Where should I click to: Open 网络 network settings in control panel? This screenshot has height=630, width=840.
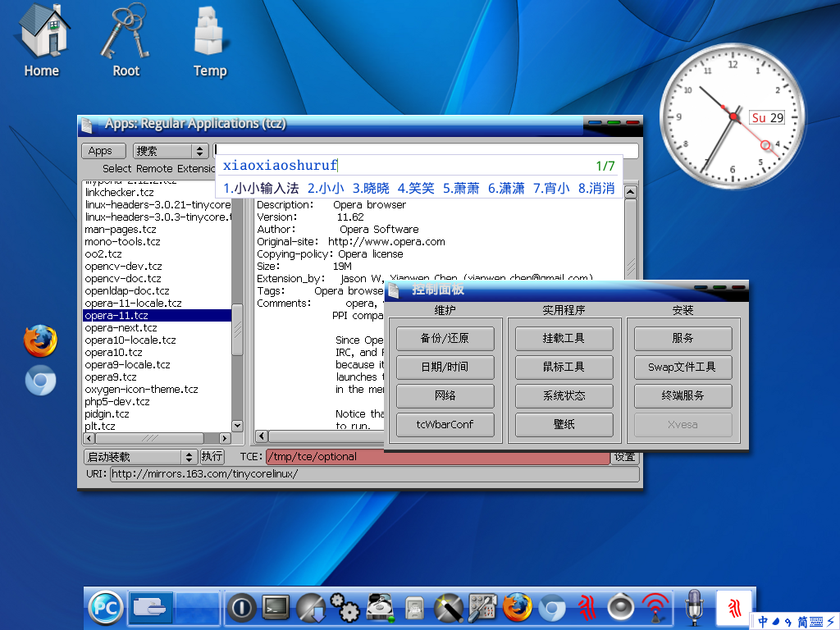tap(445, 396)
